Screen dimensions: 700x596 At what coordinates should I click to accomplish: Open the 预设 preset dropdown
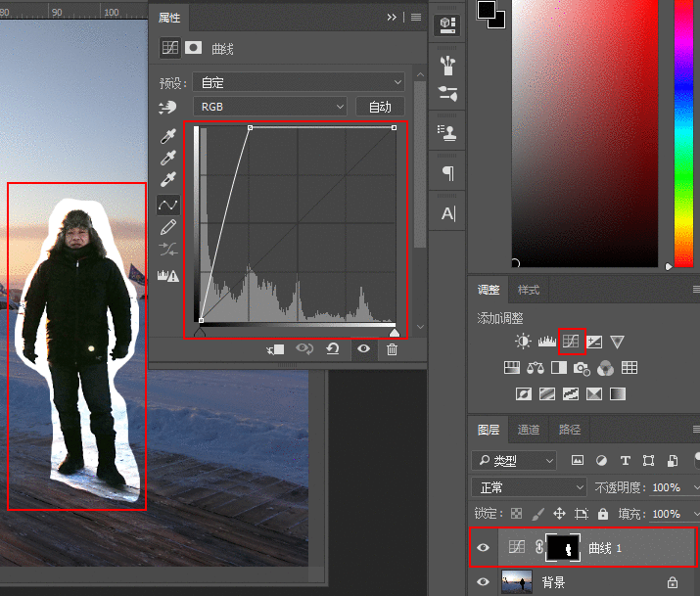[299, 82]
